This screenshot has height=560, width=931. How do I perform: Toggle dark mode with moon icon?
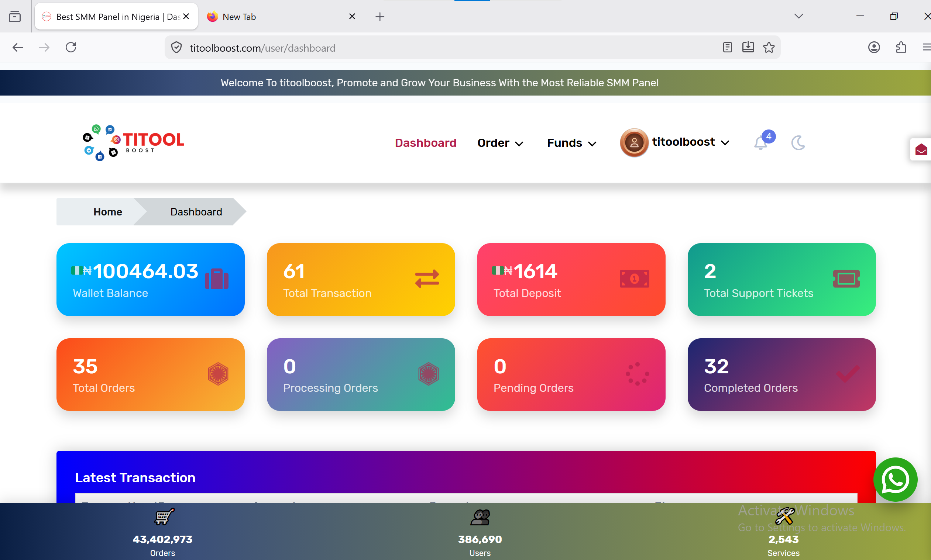pyautogui.click(x=798, y=143)
